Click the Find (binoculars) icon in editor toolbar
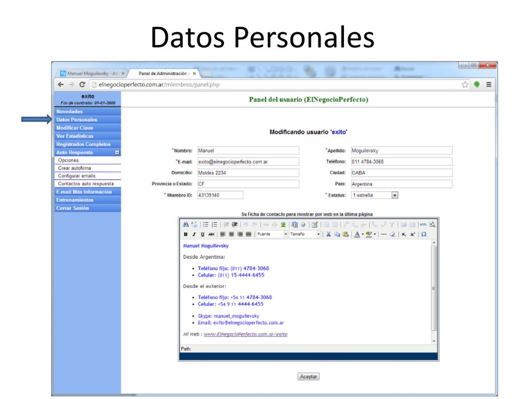The height and width of the screenshot is (399, 532). click(x=185, y=224)
